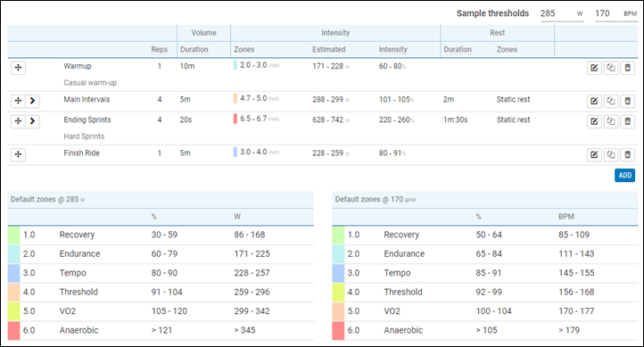This screenshot has width=644, height=347.
Task: Select the Main Intervals step name
Action: pyautogui.click(x=87, y=99)
